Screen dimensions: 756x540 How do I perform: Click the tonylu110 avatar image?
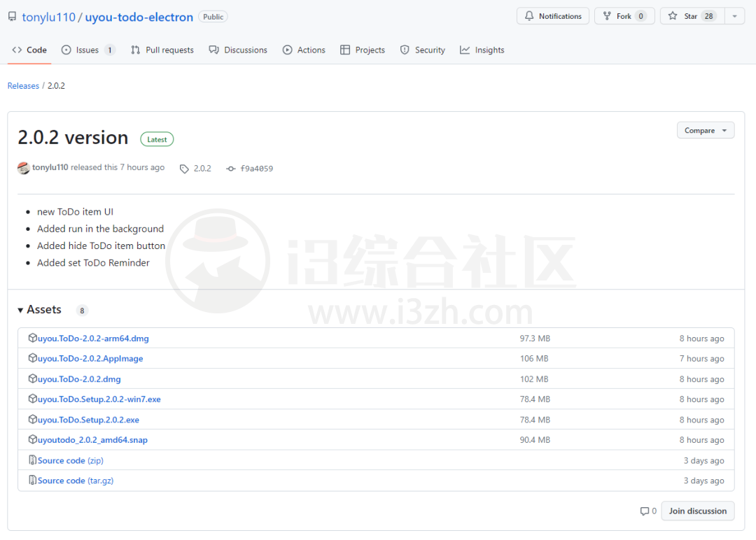tap(24, 168)
